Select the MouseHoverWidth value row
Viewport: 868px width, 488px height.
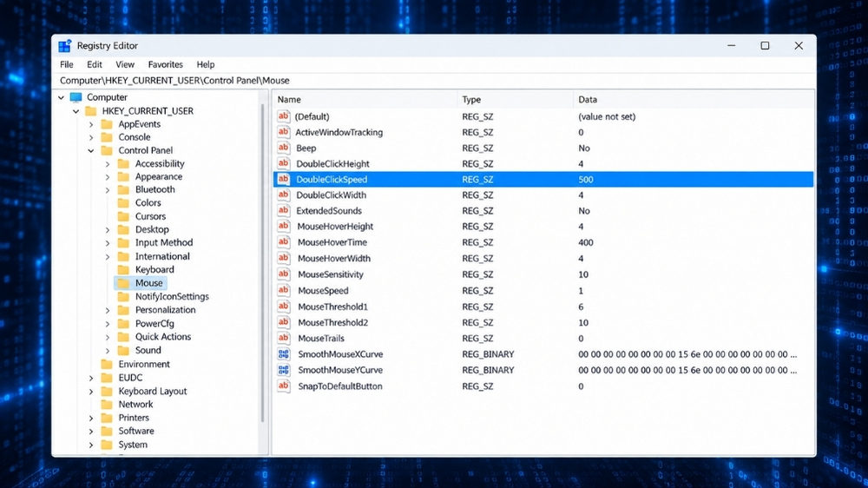pyautogui.click(x=543, y=258)
